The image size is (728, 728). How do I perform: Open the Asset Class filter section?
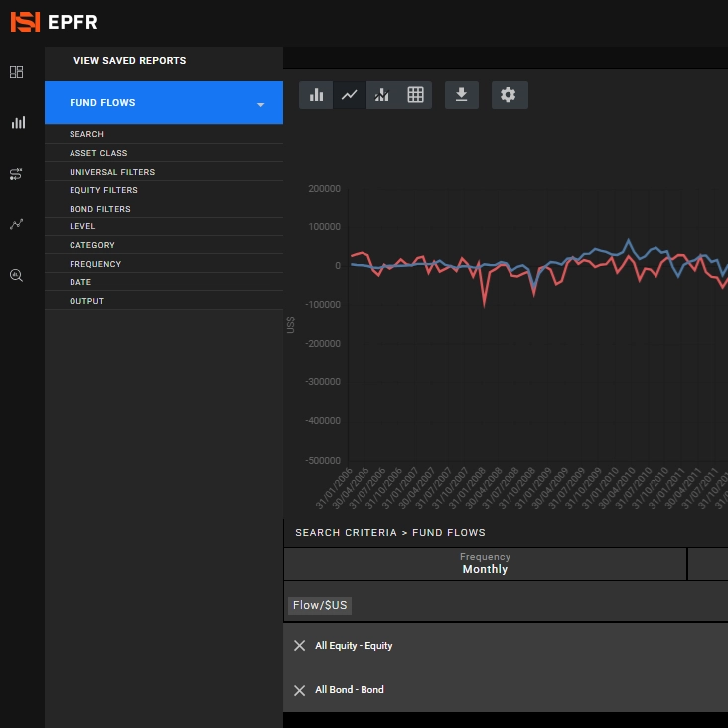[98, 153]
